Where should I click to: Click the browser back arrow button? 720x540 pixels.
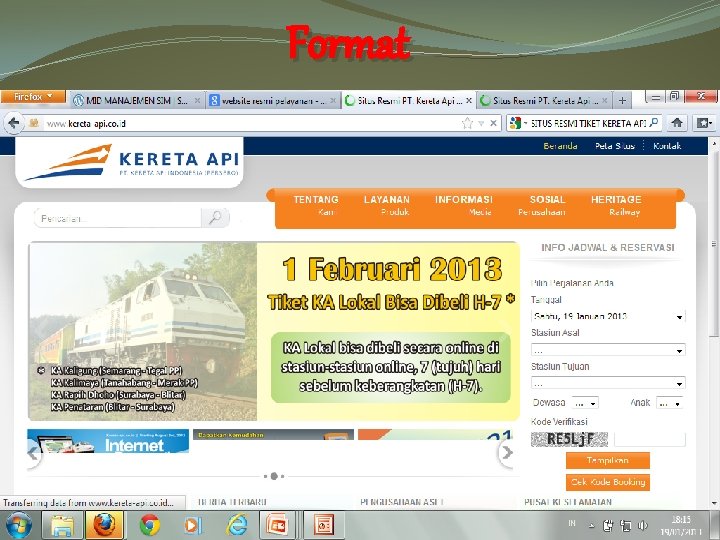coord(14,124)
